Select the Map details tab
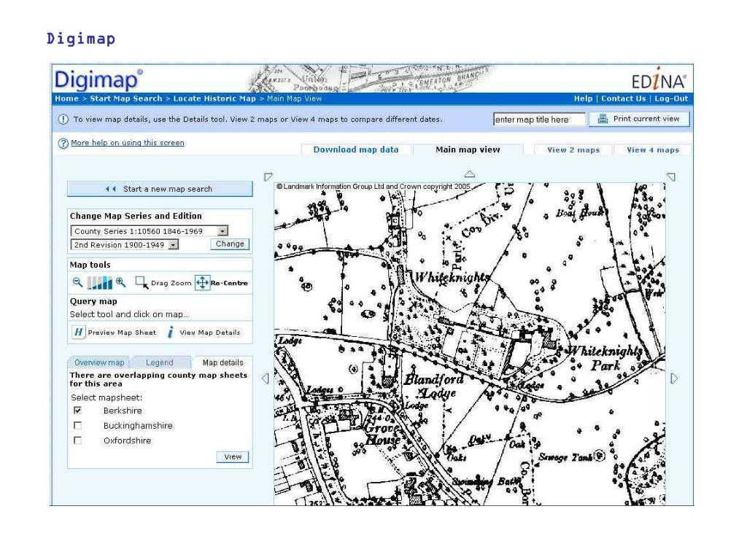 [x=223, y=362]
